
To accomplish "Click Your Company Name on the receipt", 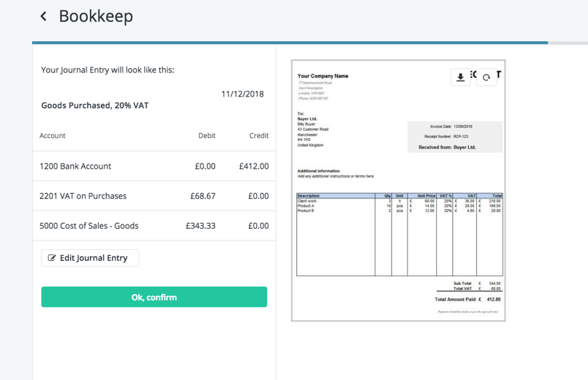I will coord(323,76).
